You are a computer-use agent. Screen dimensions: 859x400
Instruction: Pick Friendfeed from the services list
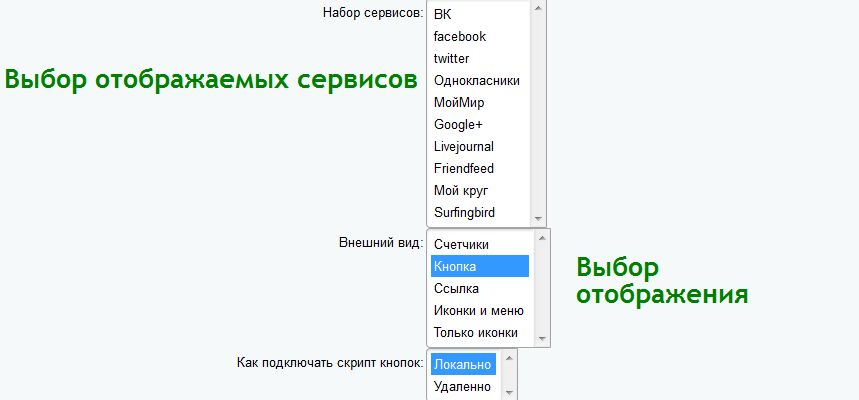(x=464, y=168)
